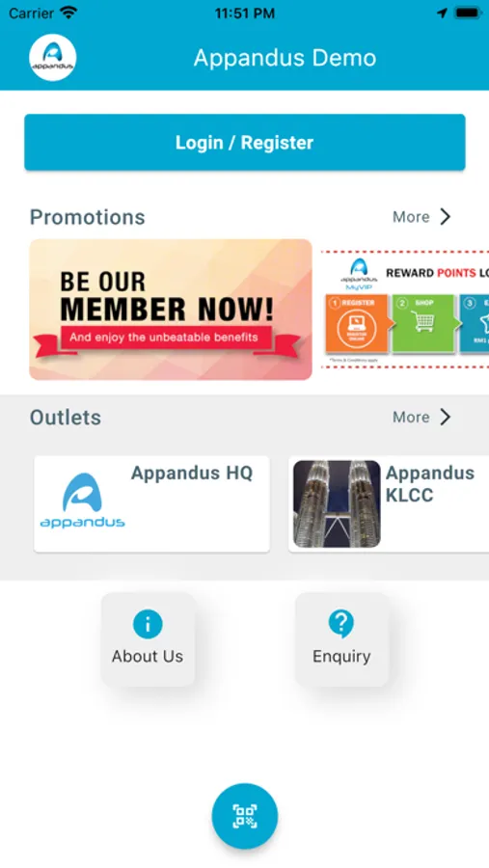Open the QR code scanner button
The image size is (489, 868).
coord(245,816)
